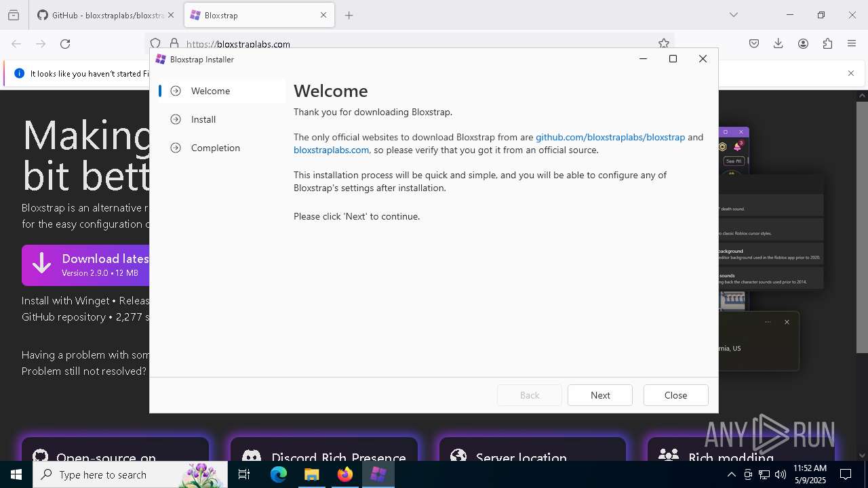Click the arrow icon beside Install
Image resolution: width=868 pixels, height=488 pixels.
(176, 119)
